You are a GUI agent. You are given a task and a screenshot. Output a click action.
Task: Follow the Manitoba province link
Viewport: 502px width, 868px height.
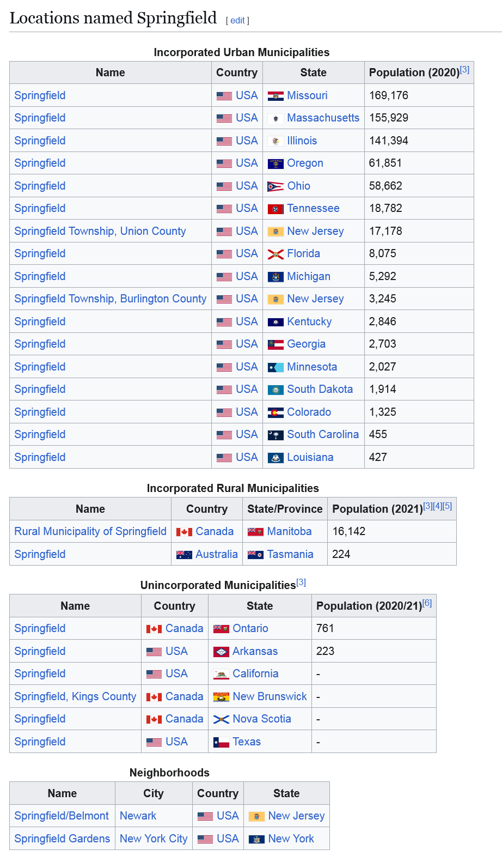[x=290, y=531]
